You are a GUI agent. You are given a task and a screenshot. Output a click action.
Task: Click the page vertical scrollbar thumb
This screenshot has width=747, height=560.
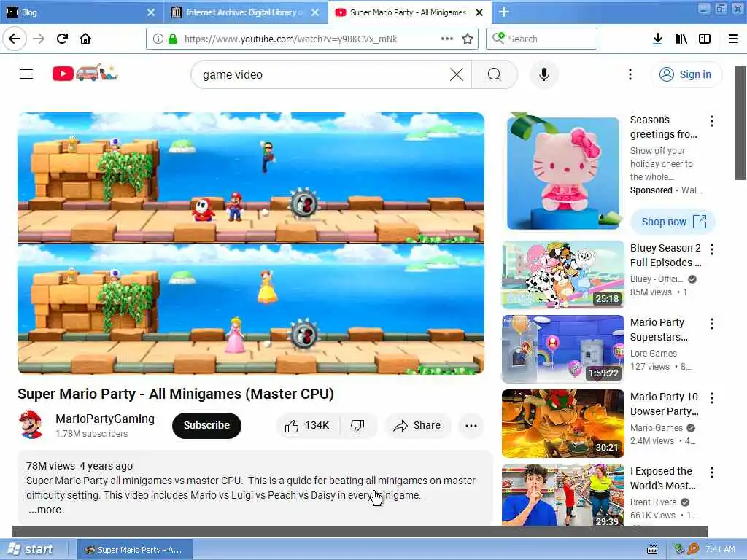[740, 122]
